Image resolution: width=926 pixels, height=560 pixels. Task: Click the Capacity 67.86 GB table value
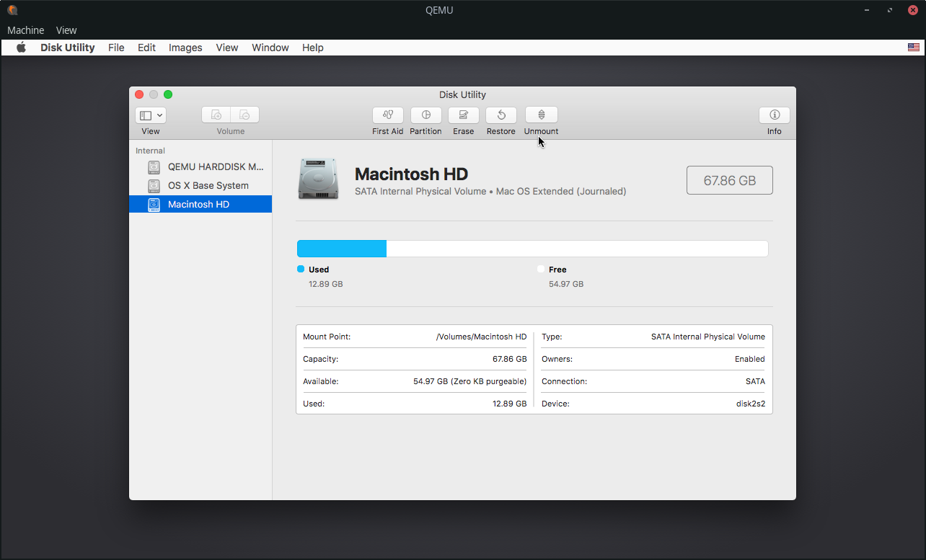[x=510, y=359]
